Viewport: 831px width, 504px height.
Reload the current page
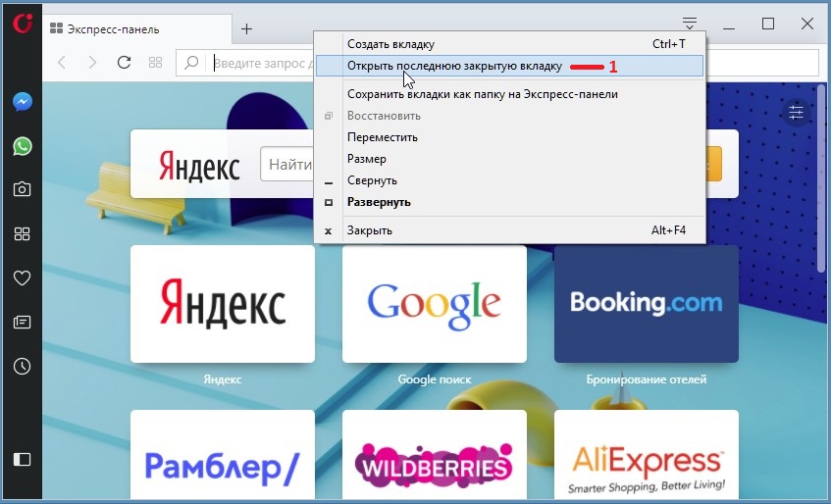[x=124, y=63]
